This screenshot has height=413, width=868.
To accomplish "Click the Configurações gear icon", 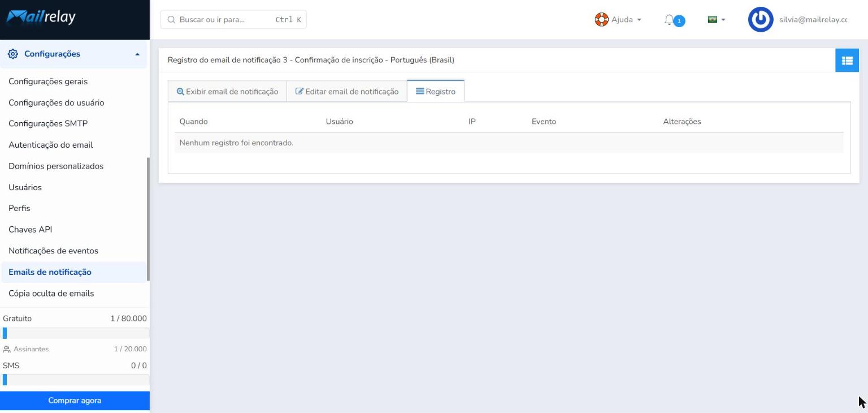I will coord(12,54).
